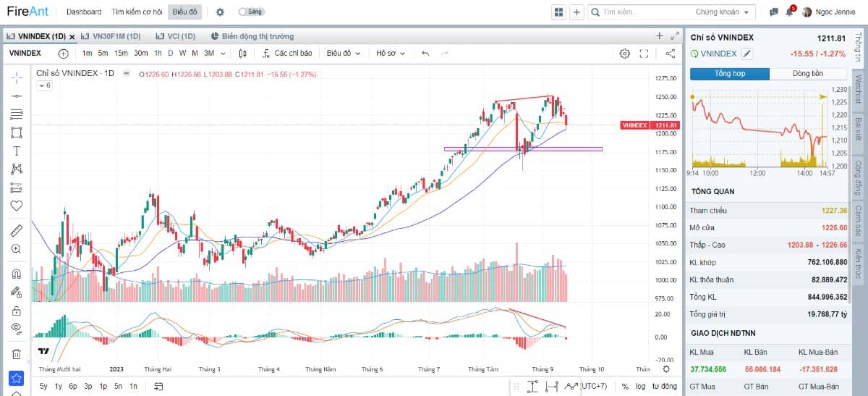Click the trash icon to remove drawings
The height and width of the screenshot is (396, 868).
16,354
